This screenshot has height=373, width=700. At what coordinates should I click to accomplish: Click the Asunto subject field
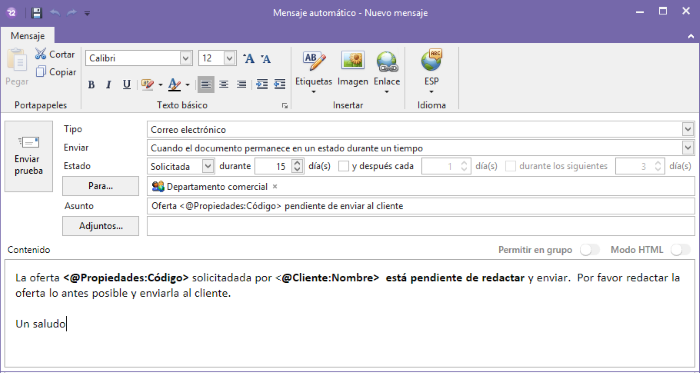coord(421,206)
